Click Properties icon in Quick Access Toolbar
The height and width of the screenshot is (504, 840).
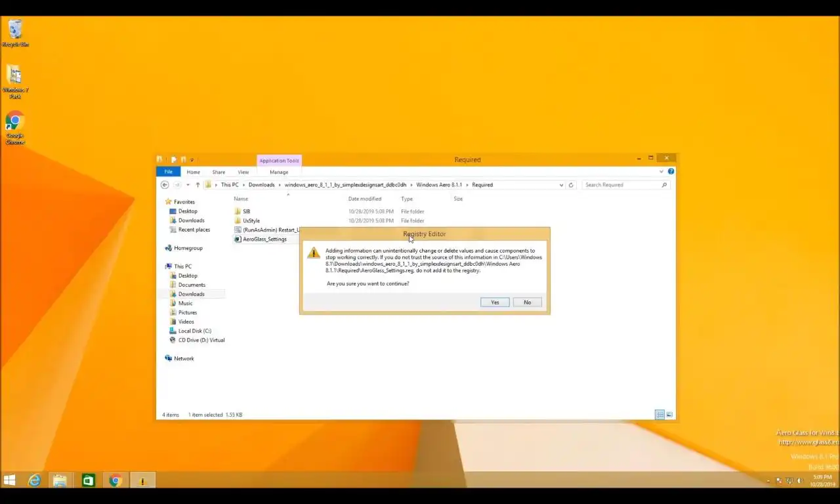(173, 159)
